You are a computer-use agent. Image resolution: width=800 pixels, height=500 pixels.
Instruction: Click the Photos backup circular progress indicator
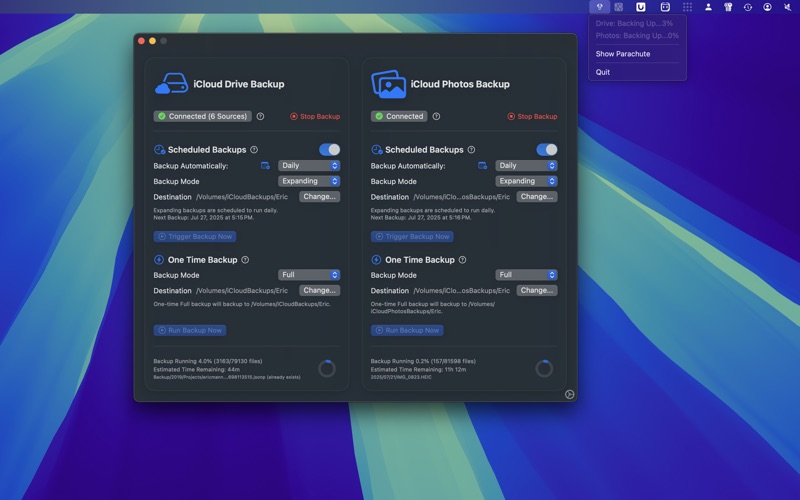[544, 368]
